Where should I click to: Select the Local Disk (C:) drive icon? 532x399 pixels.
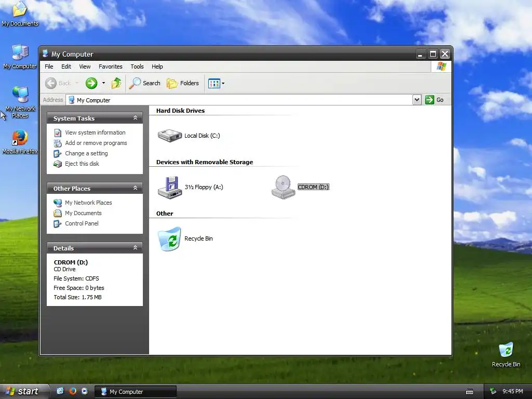tap(170, 136)
